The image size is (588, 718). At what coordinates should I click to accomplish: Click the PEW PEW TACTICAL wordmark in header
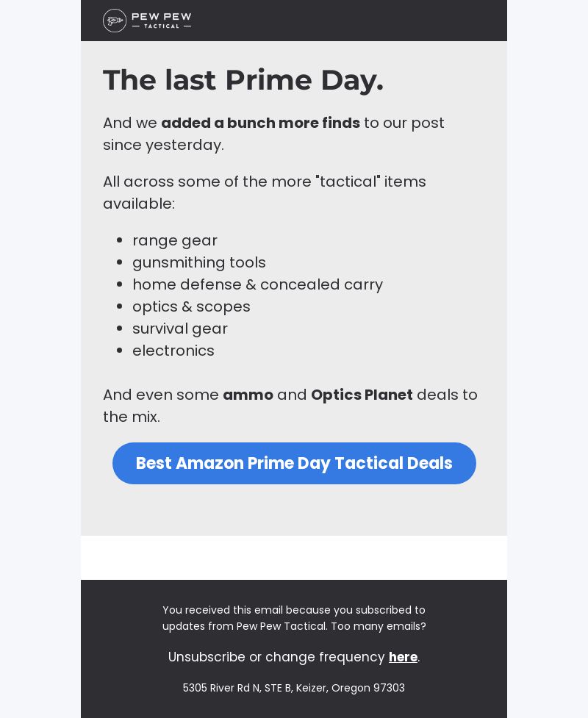pos(162,21)
